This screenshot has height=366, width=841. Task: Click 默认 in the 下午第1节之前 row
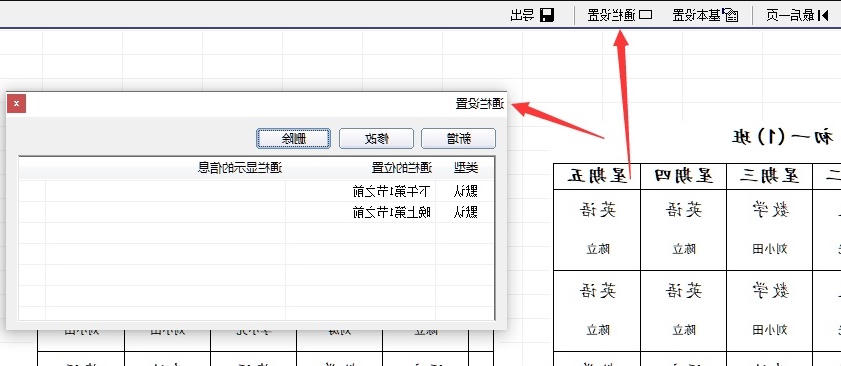pyautogui.click(x=465, y=191)
